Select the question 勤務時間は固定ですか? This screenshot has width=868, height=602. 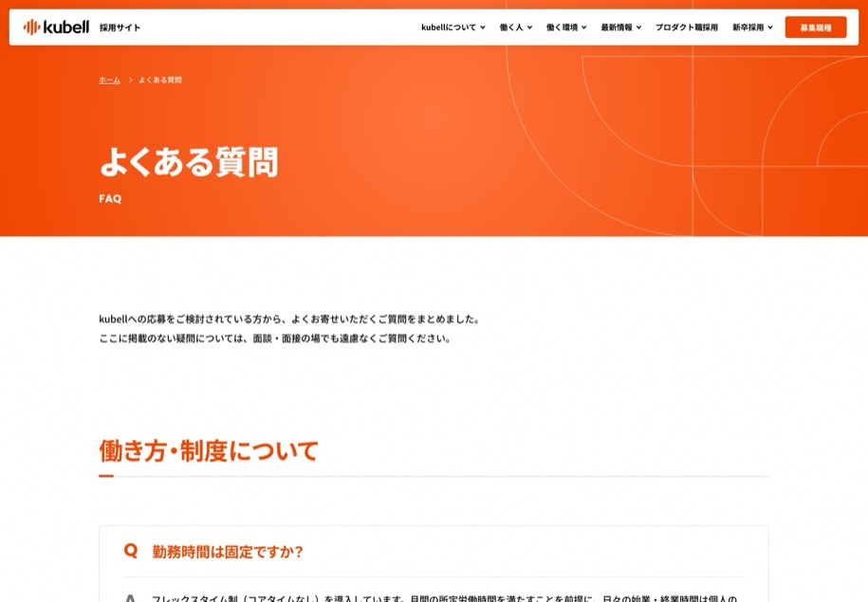coord(228,552)
